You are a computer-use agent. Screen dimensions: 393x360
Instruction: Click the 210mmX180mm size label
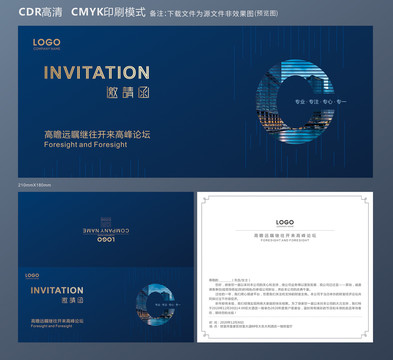35,185
